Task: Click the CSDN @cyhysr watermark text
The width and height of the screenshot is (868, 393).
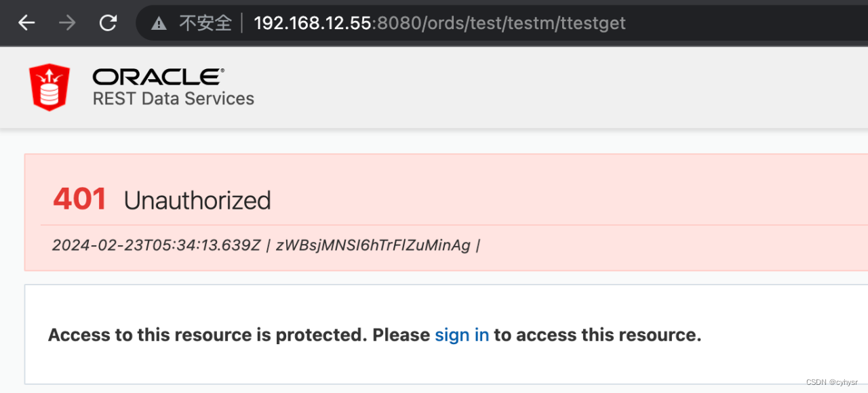Action: click(833, 381)
